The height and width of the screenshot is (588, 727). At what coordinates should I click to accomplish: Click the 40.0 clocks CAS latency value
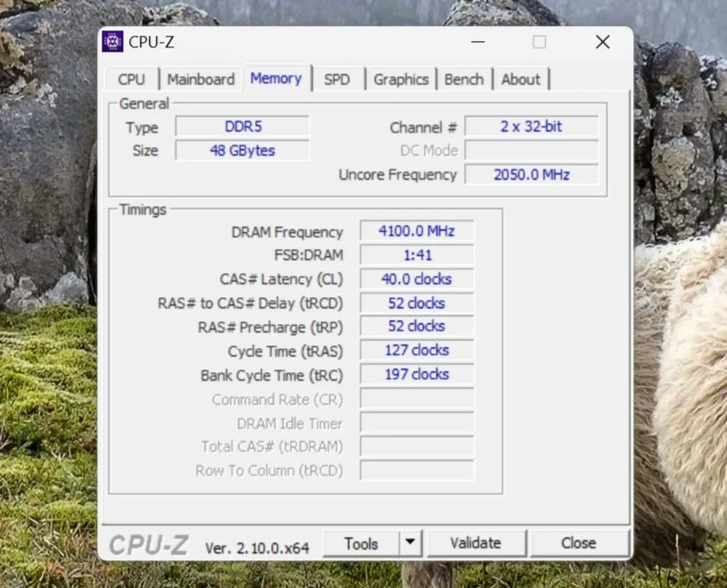pyautogui.click(x=417, y=279)
